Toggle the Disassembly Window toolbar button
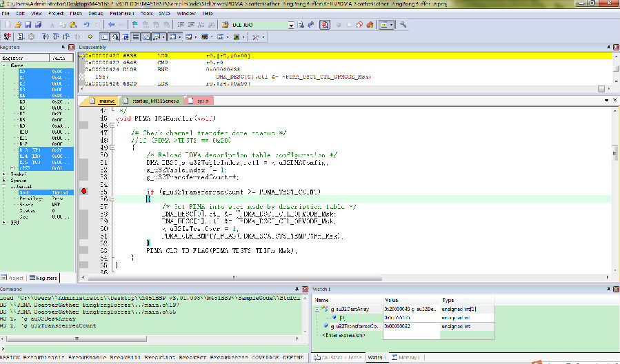 coord(114,36)
